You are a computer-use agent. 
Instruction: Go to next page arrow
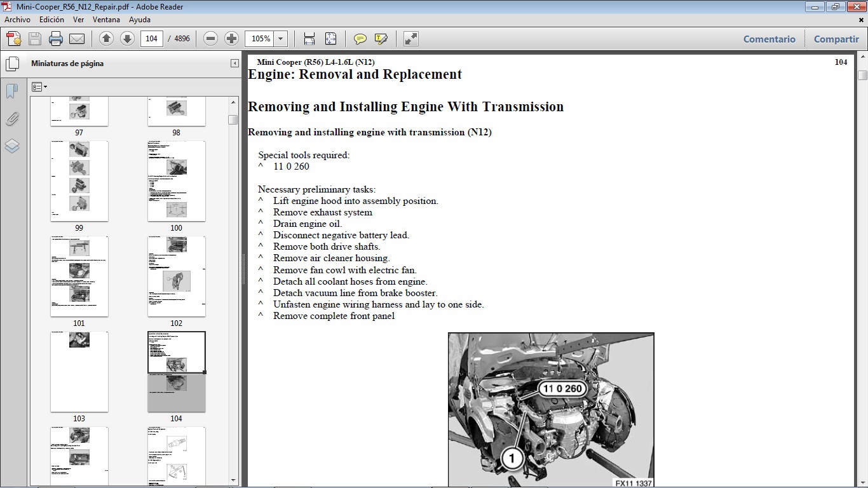(x=127, y=39)
